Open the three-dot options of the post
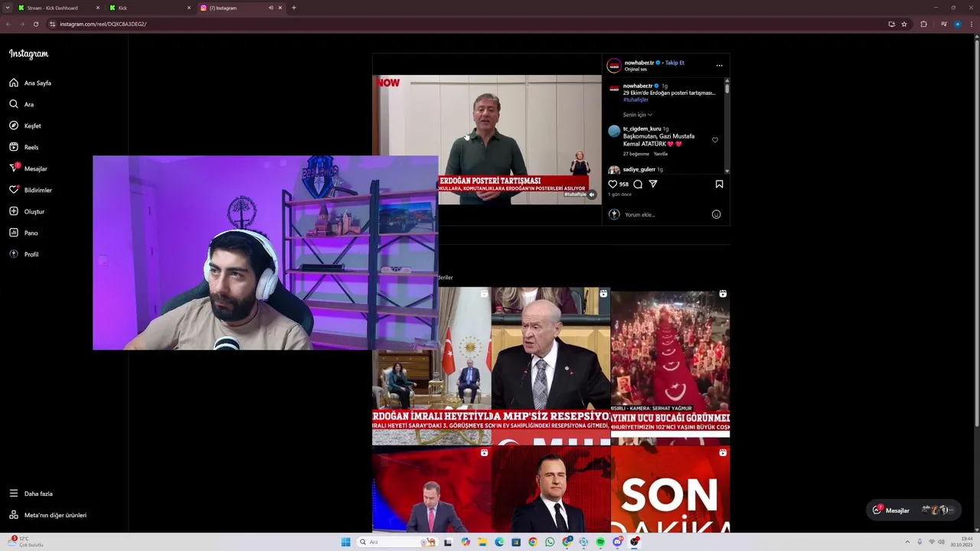This screenshot has width=980, height=551. point(719,66)
